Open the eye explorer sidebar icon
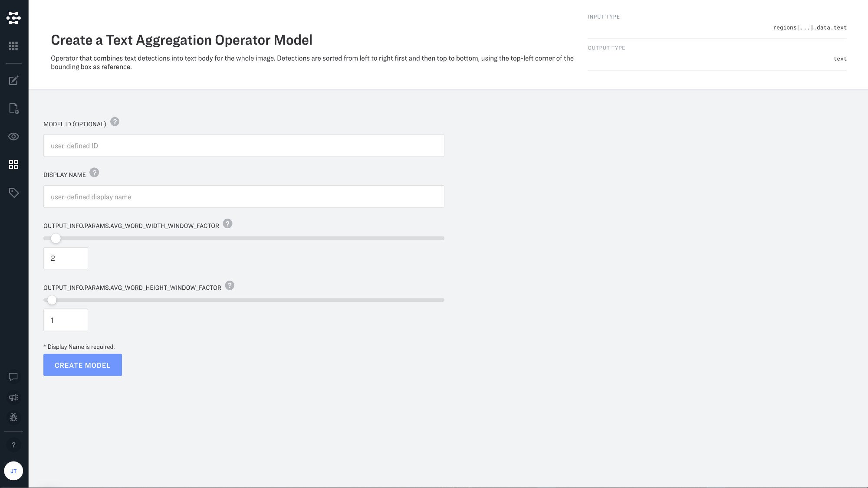Viewport: 868px width, 488px height. (x=13, y=137)
